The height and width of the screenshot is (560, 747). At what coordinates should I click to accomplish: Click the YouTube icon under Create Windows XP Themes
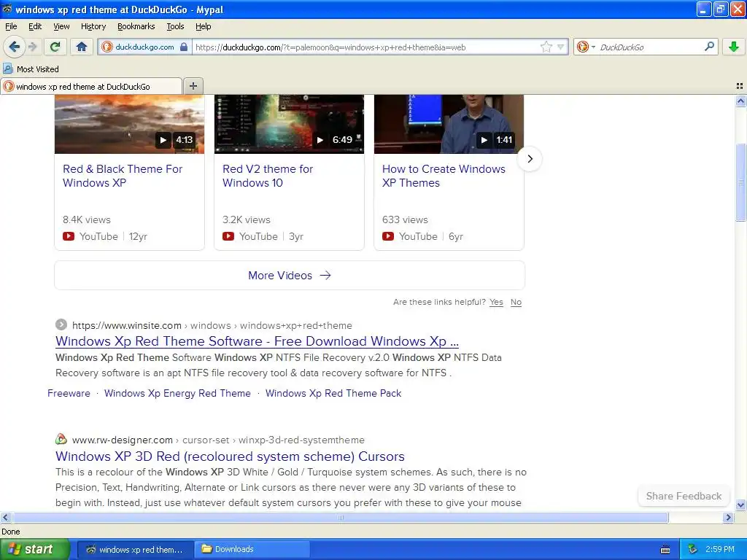(388, 236)
